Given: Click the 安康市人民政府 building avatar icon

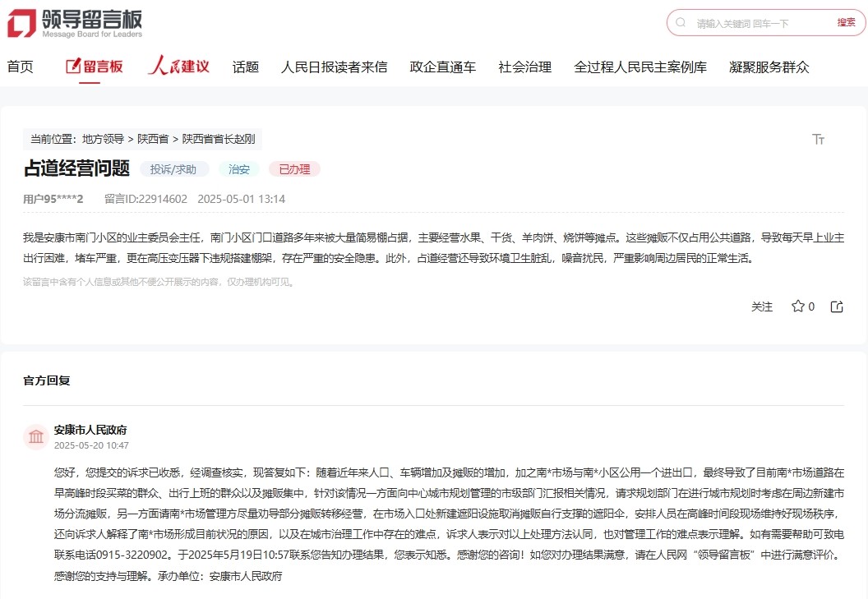Looking at the screenshot, I should pos(35,438).
